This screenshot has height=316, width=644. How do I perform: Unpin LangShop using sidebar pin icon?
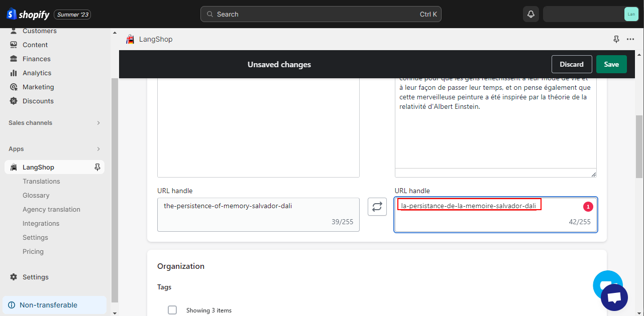point(97,167)
